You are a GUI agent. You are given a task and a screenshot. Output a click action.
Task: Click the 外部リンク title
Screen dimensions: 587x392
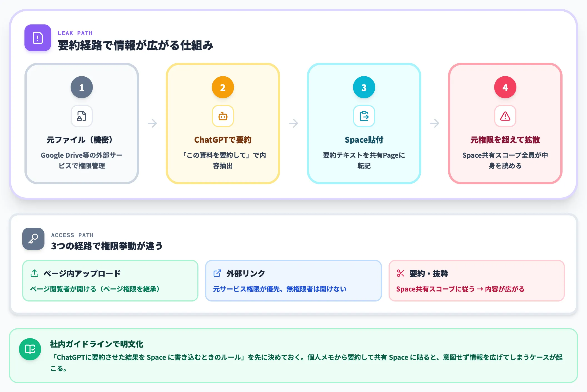coord(246,273)
